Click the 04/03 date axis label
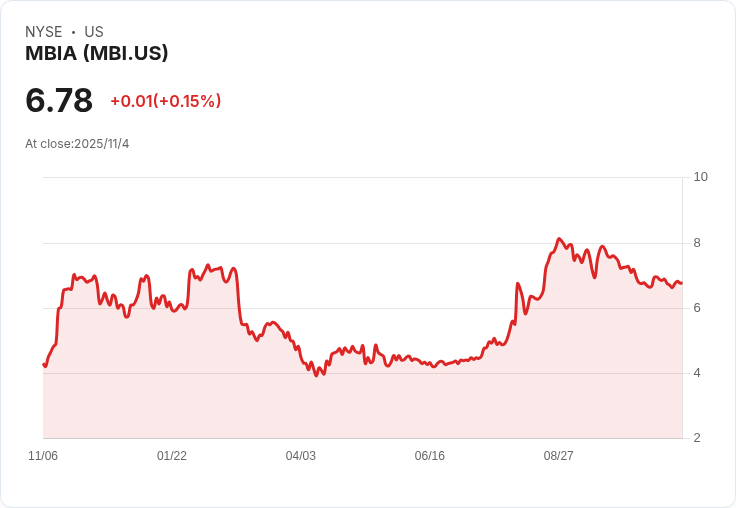 pos(301,455)
